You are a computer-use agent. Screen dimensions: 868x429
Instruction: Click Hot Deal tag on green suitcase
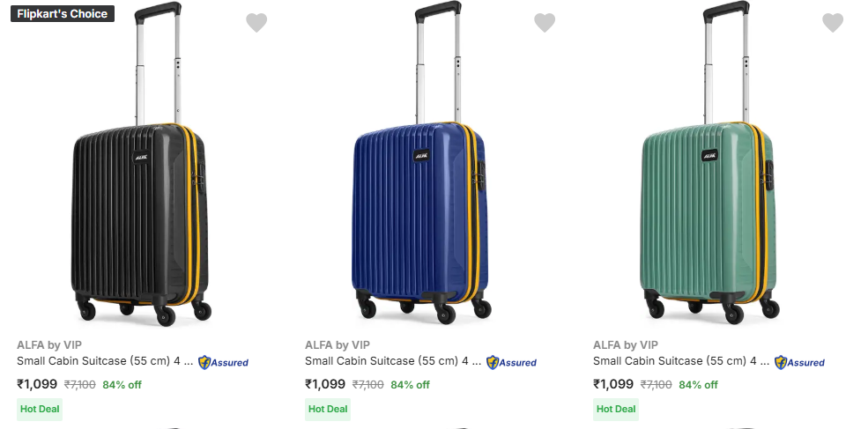coord(616,409)
